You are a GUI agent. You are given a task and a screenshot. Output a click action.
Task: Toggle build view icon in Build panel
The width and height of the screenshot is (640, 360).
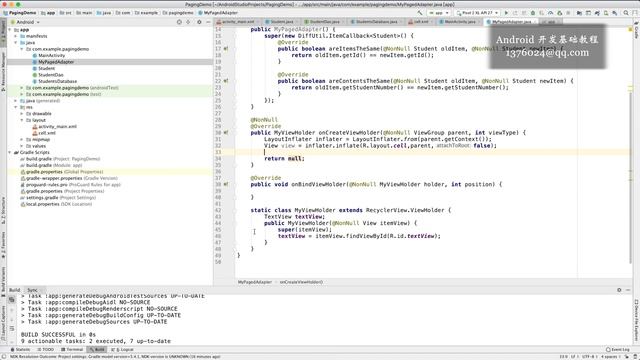tap(12, 300)
